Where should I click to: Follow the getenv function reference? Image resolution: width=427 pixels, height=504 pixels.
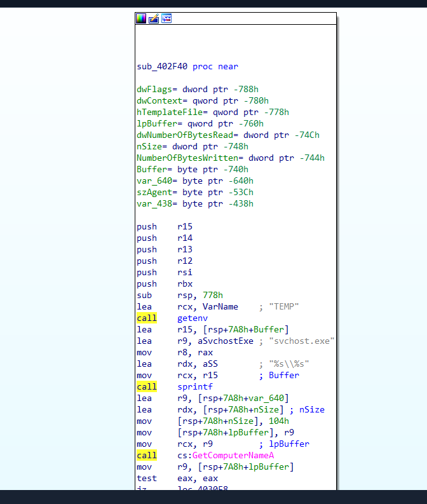[193, 318]
